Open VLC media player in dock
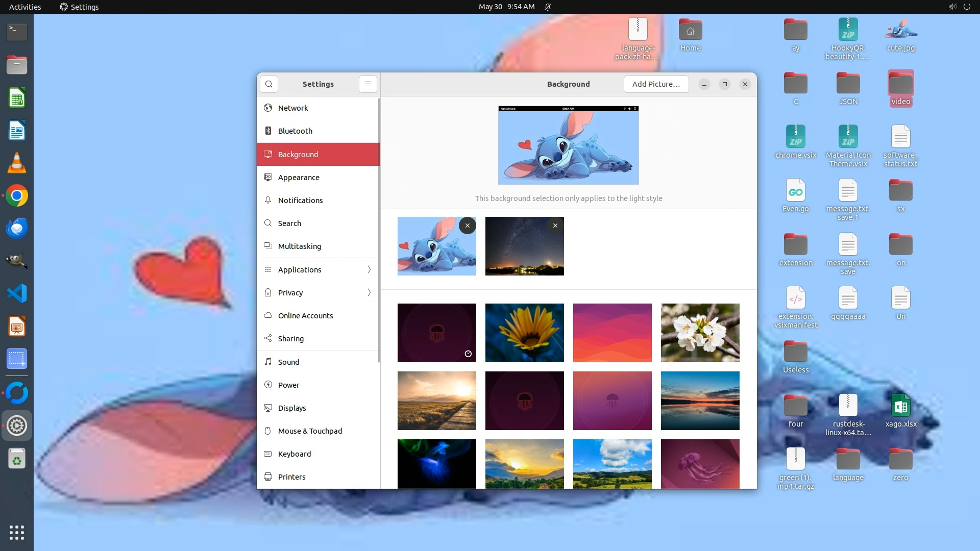The width and height of the screenshot is (980, 551). point(17,163)
